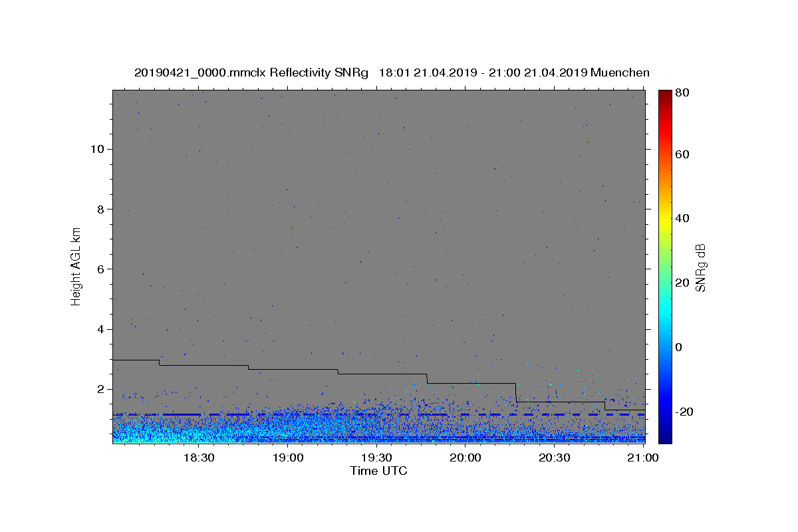Click the 20:00 time tick label
The width and height of the screenshot is (798, 532).
(x=465, y=458)
